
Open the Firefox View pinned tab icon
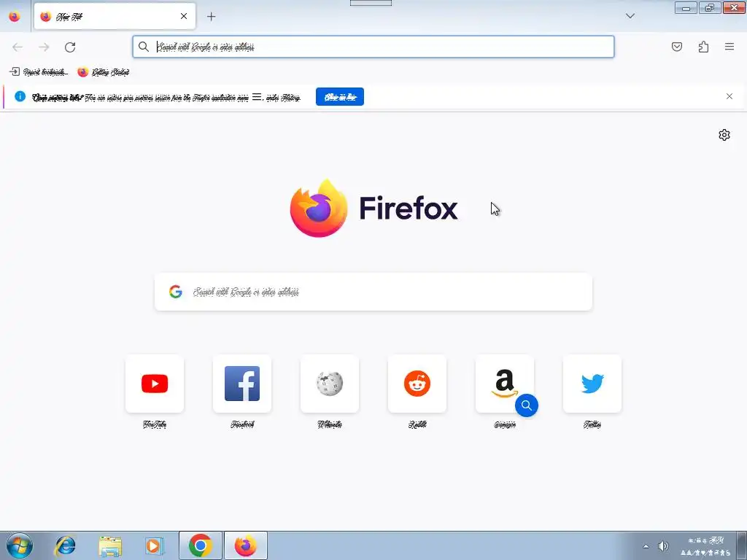pos(15,17)
